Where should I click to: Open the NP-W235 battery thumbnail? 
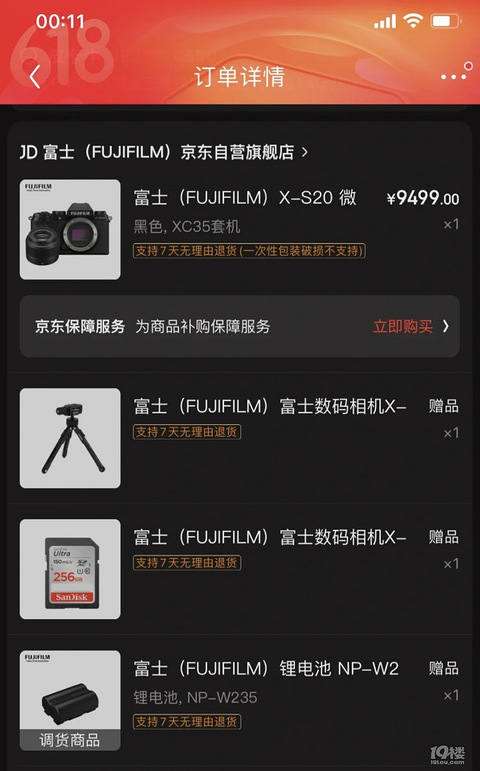coord(70,700)
